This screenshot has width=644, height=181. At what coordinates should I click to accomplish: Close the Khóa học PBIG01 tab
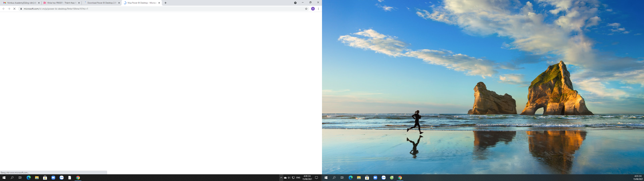point(79,3)
